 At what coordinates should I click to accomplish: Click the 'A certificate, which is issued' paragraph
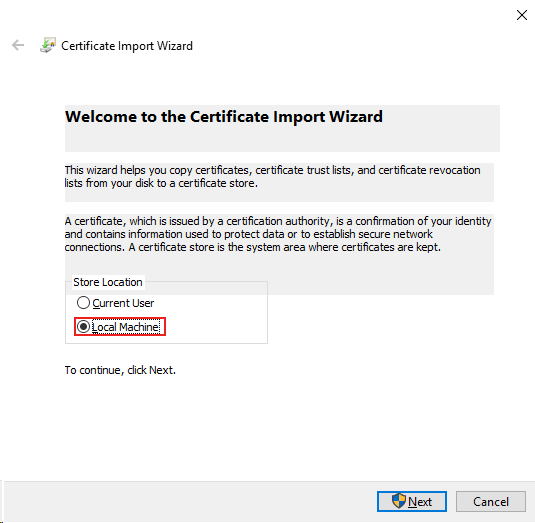tap(278, 234)
